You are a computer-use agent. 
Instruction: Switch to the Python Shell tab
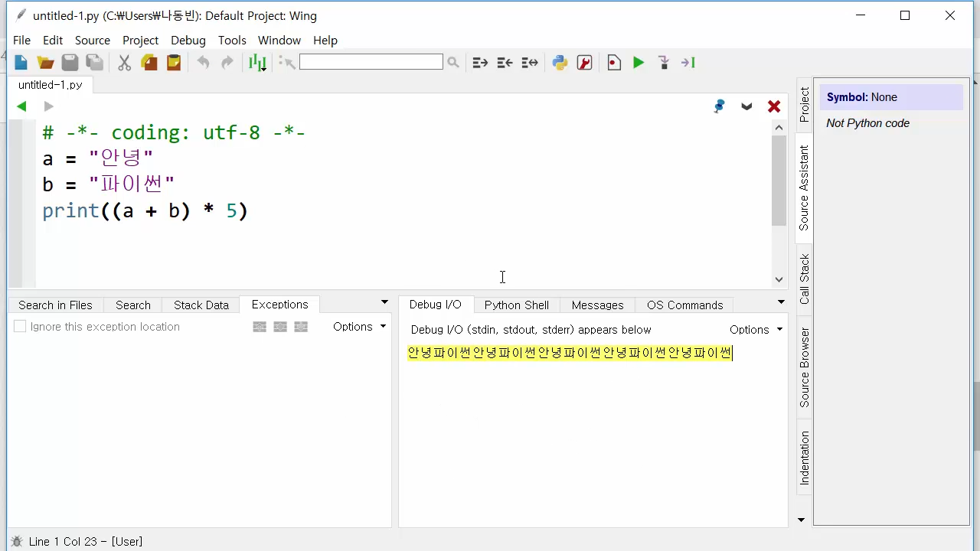pos(516,305)
